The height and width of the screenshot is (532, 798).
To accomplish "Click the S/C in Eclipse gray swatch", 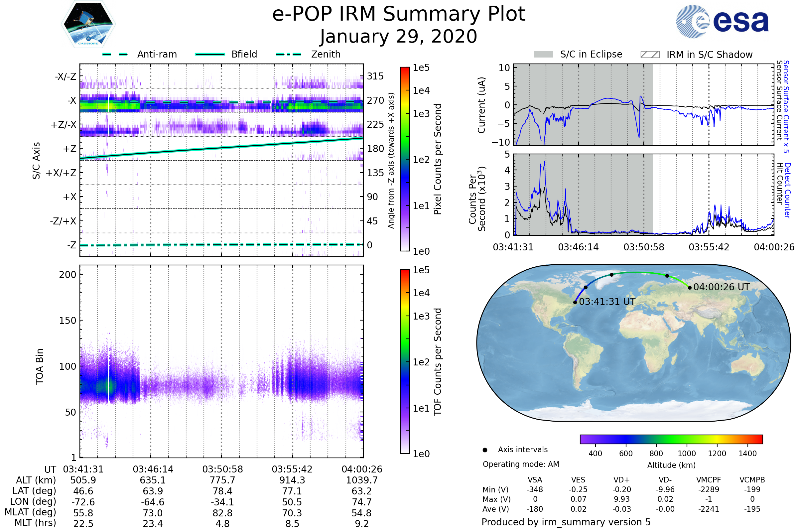I will [x=544, y=55].
